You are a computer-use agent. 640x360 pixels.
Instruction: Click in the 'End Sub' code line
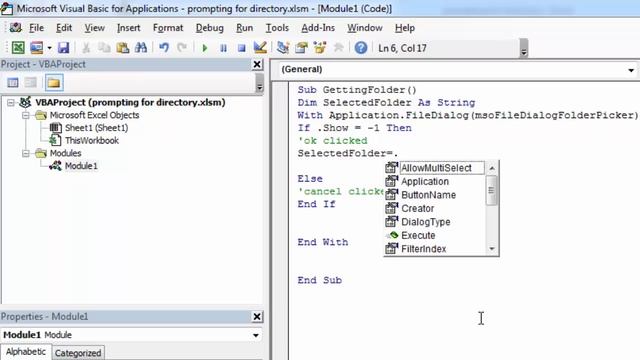[x=320, y=280]
